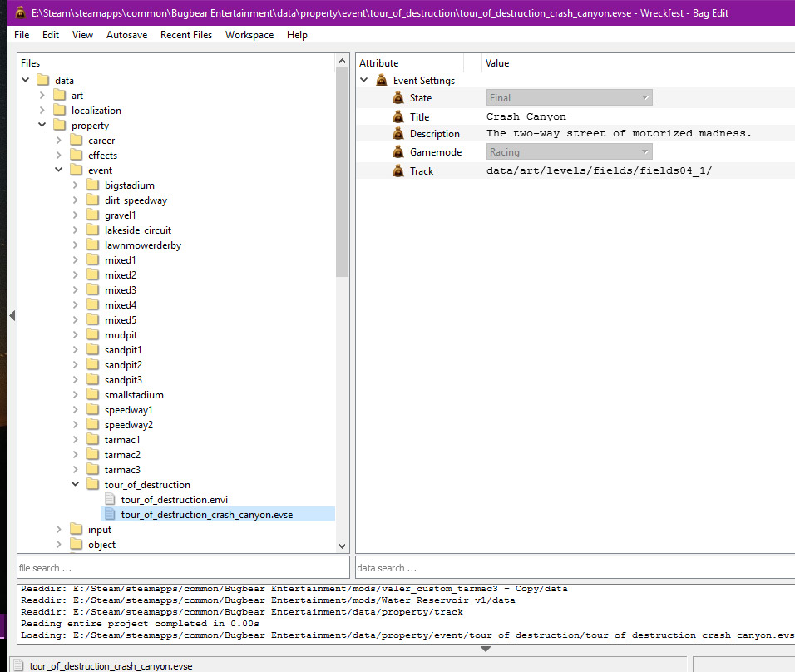
Task: Open the View menu
Action: pos(82,34)
